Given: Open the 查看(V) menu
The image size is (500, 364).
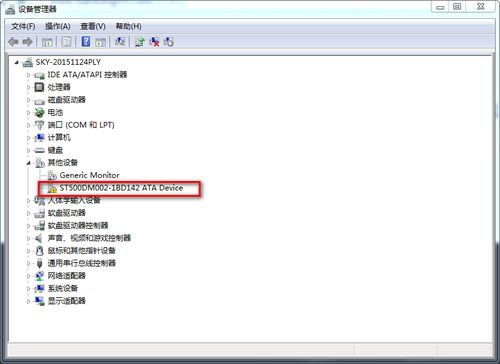Looking at the screenshot, I should [x=93, y=26].
